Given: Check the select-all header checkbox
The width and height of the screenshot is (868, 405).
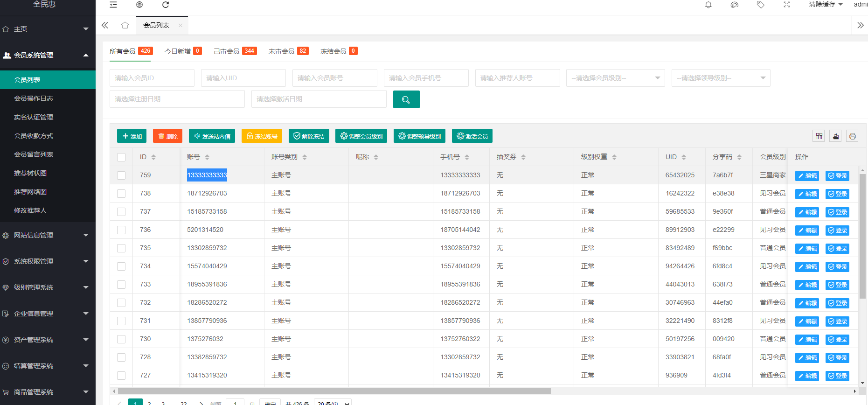Looking at the screenshot, I should (x=121, y=157).
